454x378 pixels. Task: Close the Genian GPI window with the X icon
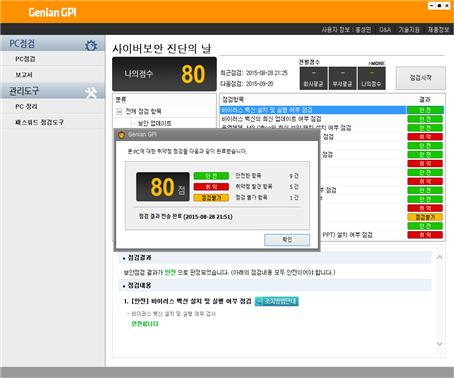pyautogui.click(x=447, y=6)
